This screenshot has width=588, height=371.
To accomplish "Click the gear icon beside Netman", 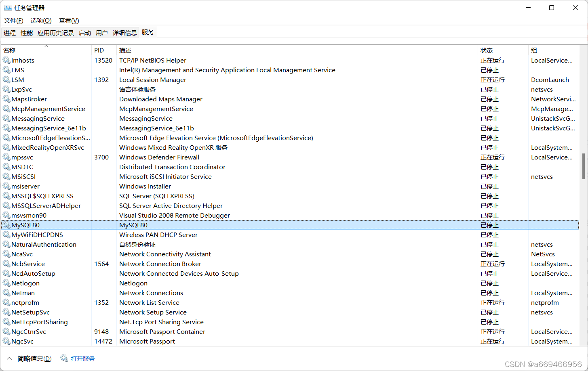I will tap(6, 293).
